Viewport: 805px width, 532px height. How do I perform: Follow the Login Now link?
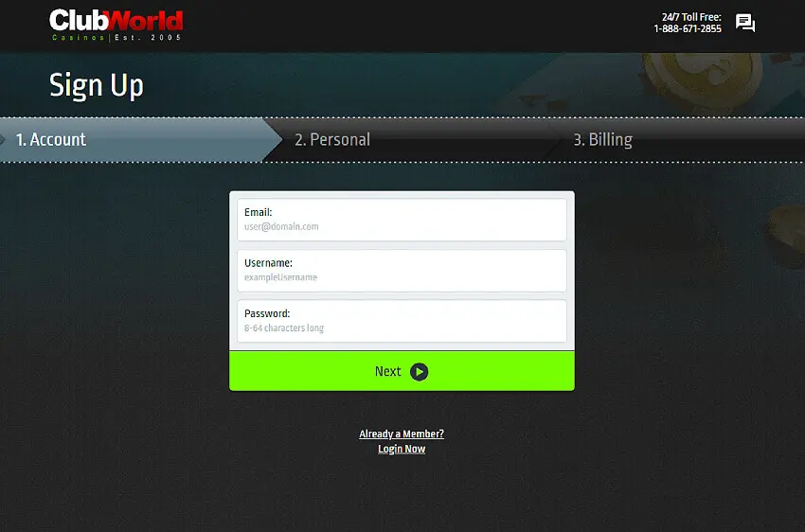402,449
